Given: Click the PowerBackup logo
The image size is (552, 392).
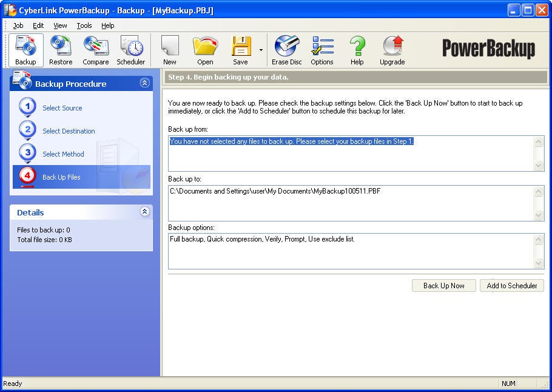Looking at the screenshot, I should tap(489, 49).
